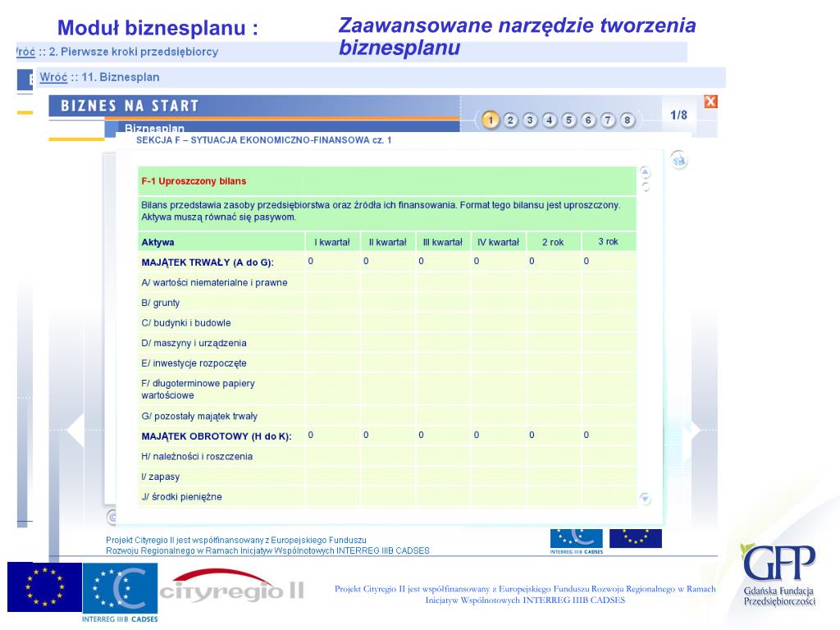Click the large EU flag logo
Image resolution: width=840 pixels, height=630 pixels.
[44, 587]
